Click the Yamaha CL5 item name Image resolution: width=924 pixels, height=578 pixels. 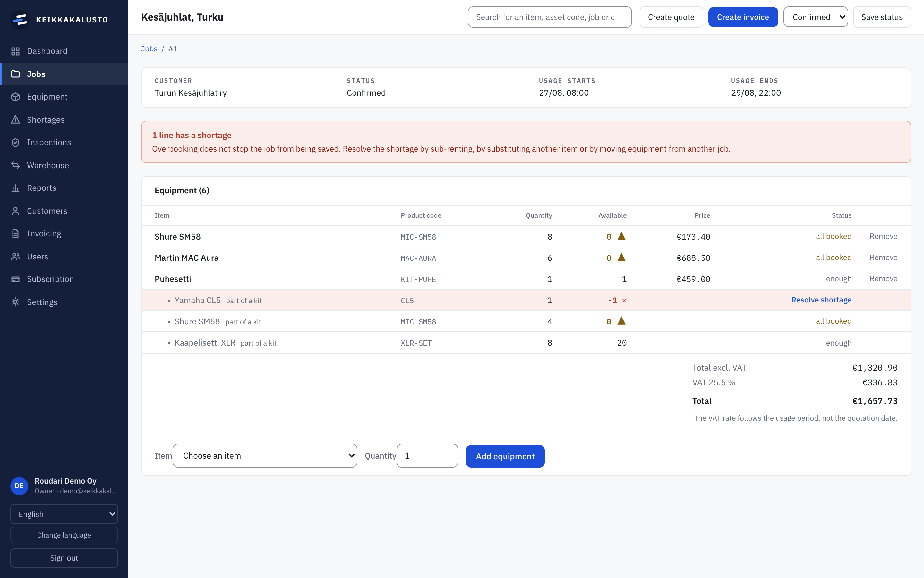click(x=197, y=301)
